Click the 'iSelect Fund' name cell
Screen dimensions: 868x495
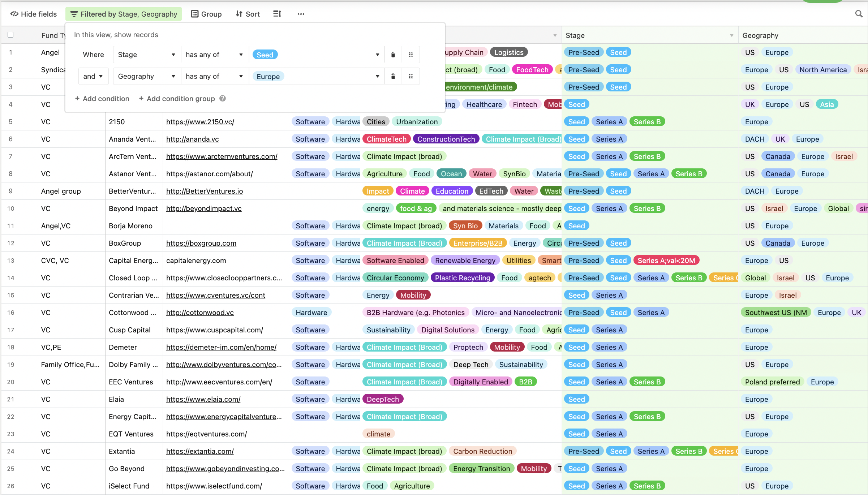point(134,486)
